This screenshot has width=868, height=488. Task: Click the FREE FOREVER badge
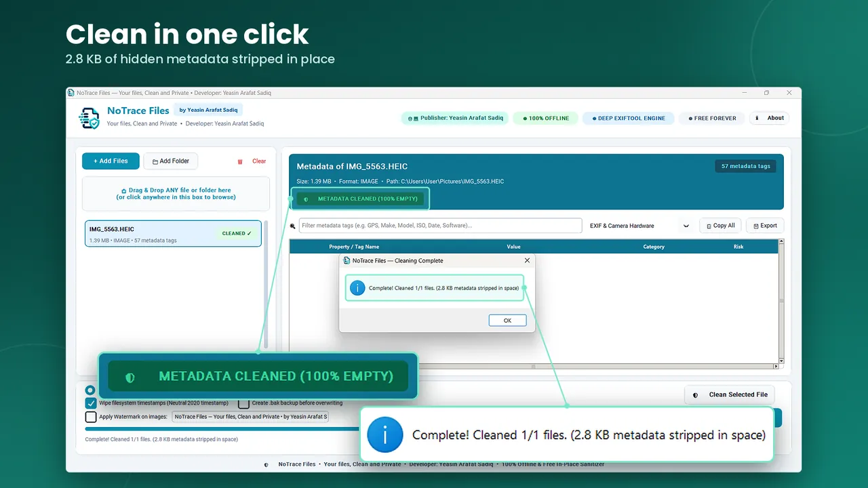coord(712,118)
